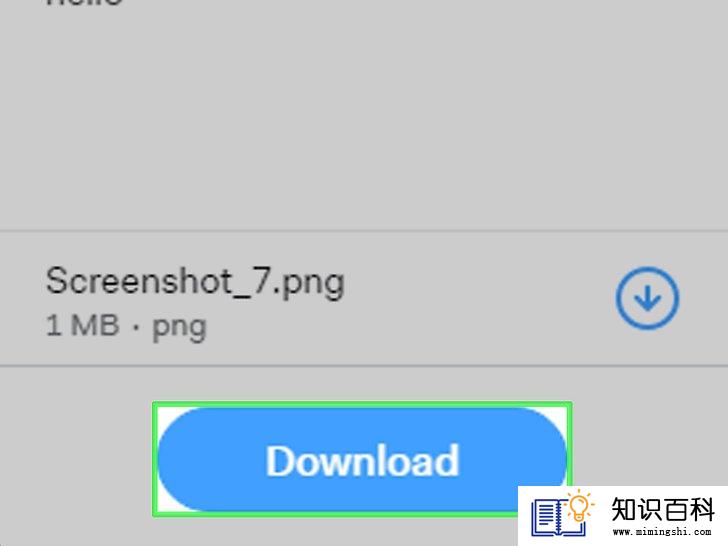This screenshot has width=728, height=546.
Task: Click the empty message body area
Action: coord(364,118)
